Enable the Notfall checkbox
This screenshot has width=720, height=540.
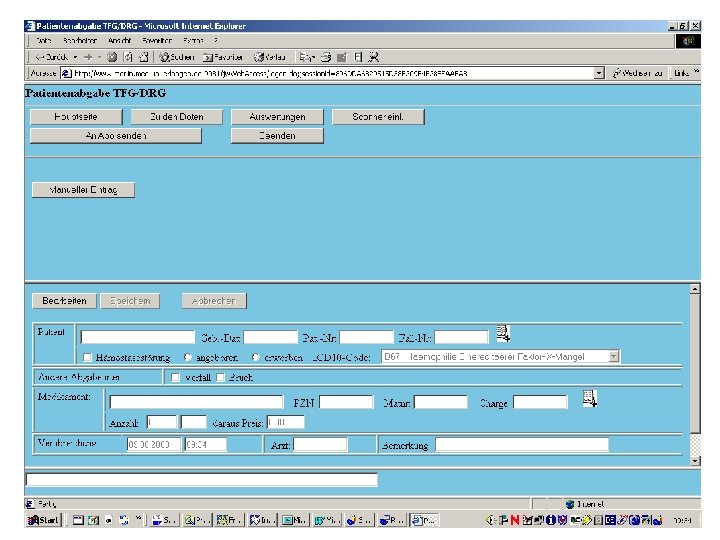[175, 377]
